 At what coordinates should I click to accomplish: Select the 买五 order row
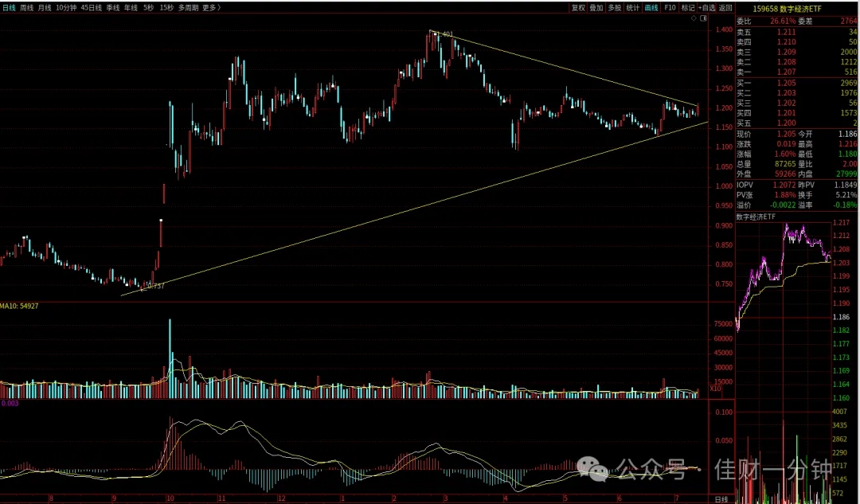coord(797,123)
